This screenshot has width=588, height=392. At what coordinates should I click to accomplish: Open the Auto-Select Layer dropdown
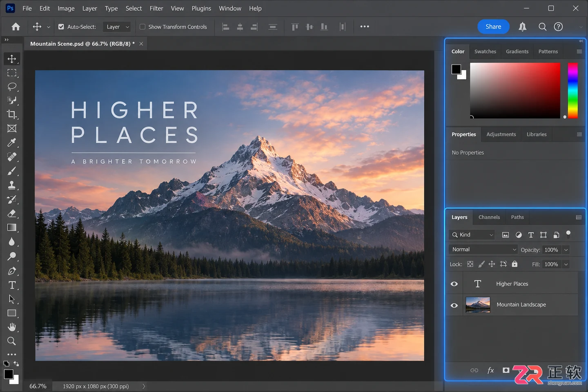(117, 27)
